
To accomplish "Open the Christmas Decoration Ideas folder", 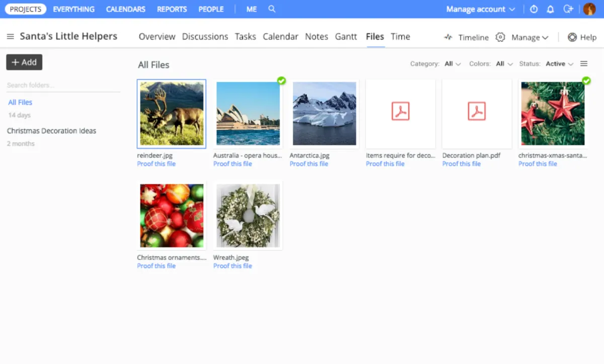I will (x=51, y=131).
